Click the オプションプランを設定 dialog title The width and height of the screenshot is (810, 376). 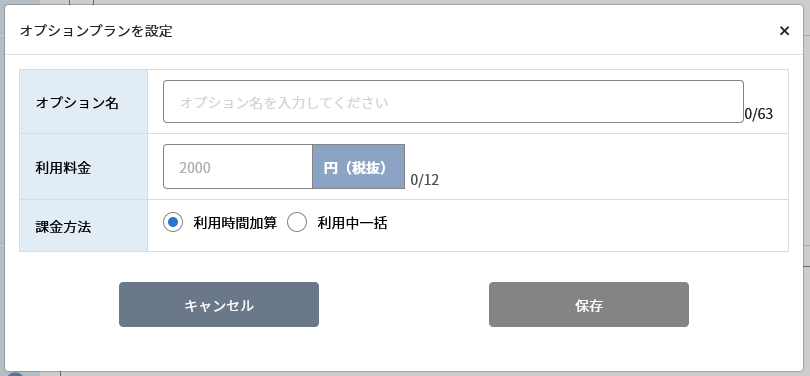(x=96, y=31)
